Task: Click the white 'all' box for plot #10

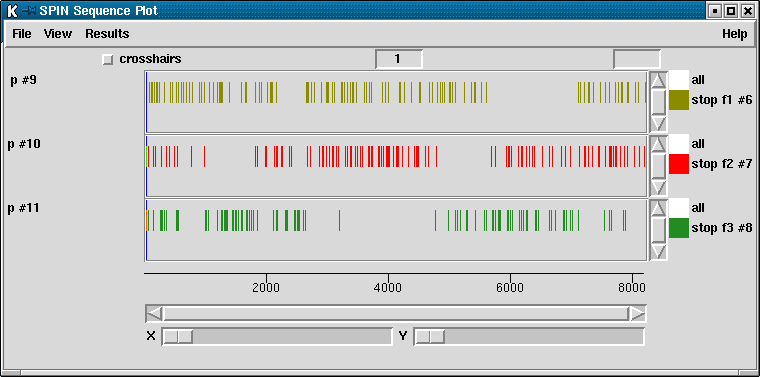Action: point(679,144)
